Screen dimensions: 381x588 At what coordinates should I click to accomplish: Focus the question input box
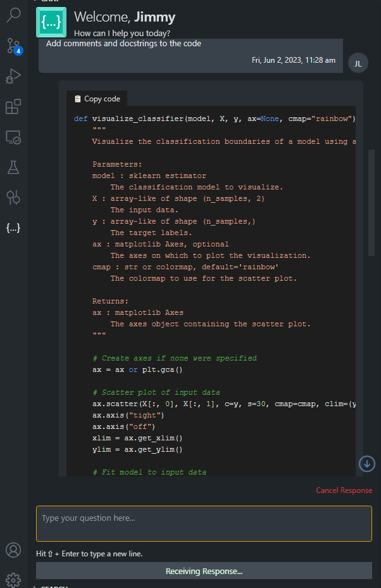pos(204,523)
